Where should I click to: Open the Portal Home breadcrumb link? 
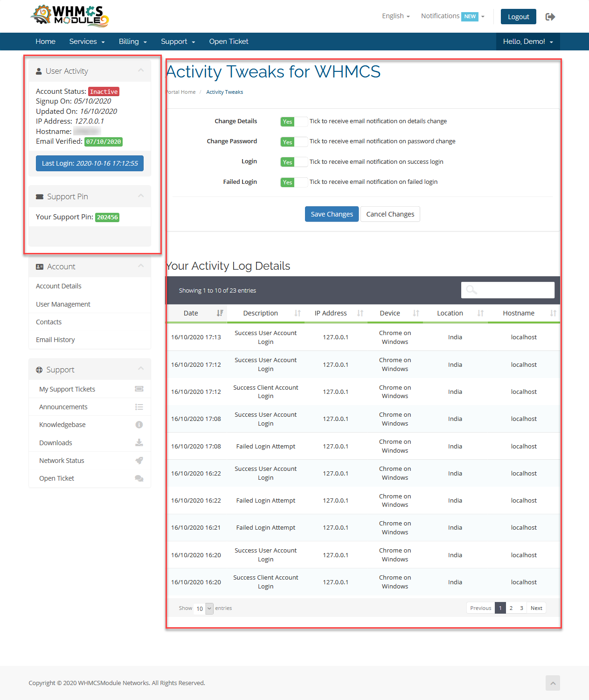181,92
